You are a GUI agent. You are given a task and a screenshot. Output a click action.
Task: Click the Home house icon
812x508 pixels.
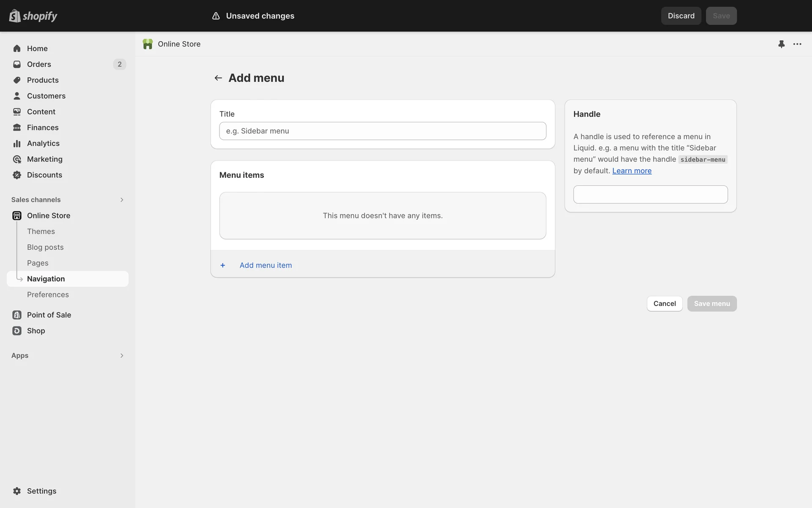click(17, 49)
